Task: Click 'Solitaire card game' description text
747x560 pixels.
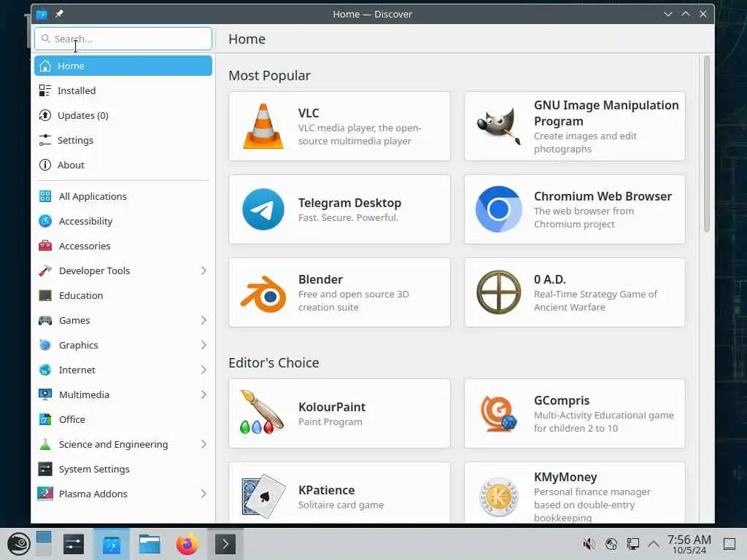Action: point(341,505)
